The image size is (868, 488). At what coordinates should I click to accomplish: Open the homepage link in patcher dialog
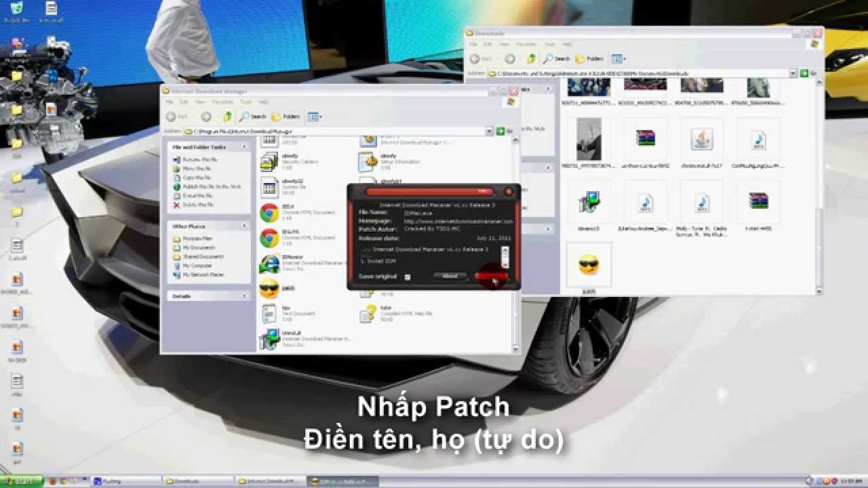[458, 221]
